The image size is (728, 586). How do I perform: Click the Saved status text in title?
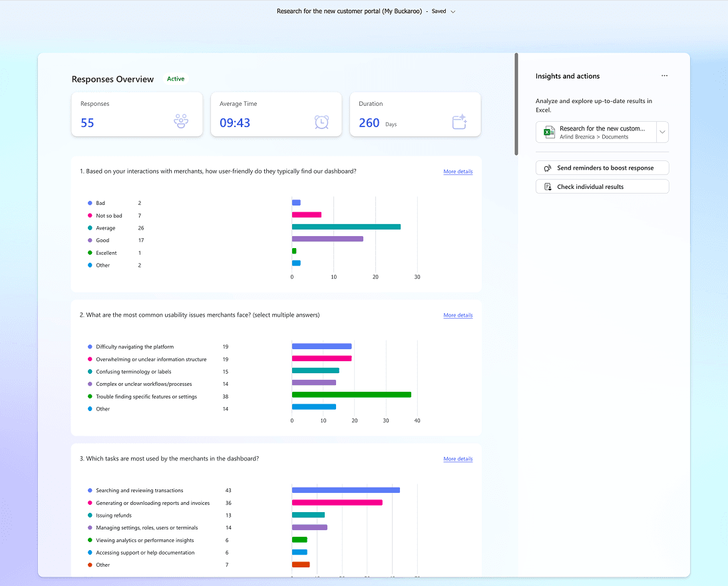439,11
